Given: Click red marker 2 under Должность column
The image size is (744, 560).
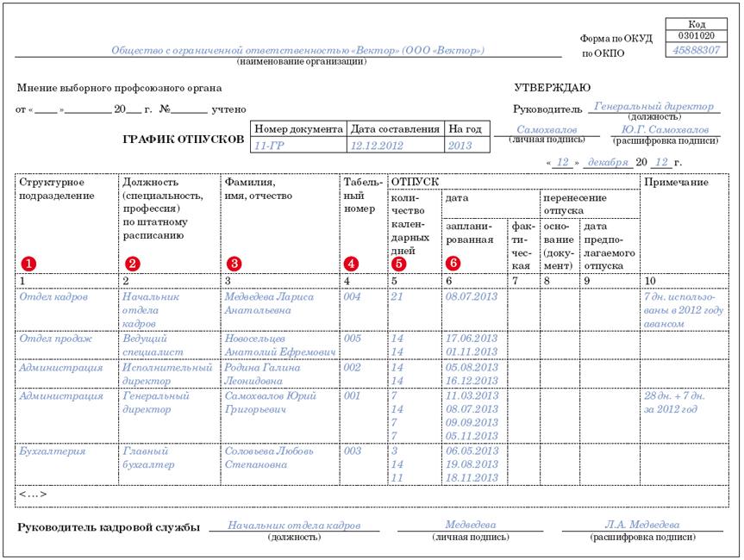Looking at the screenshot, I should click(131, 263).
